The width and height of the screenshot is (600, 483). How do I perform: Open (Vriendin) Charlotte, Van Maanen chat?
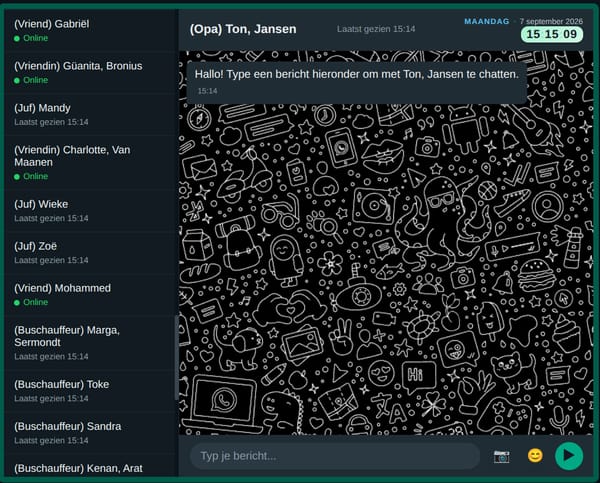[x=91, y=163]
